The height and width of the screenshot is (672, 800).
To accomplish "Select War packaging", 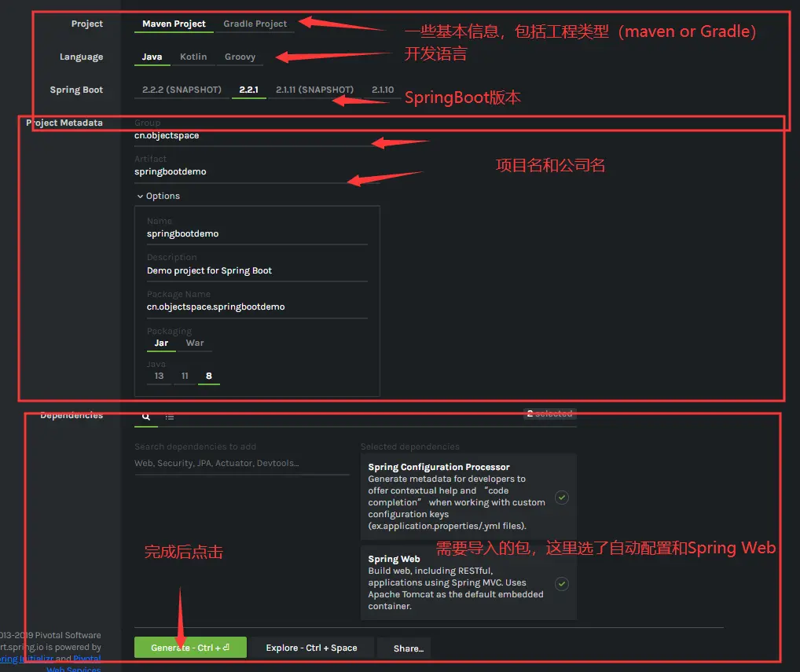I will [x=194, y=343].
